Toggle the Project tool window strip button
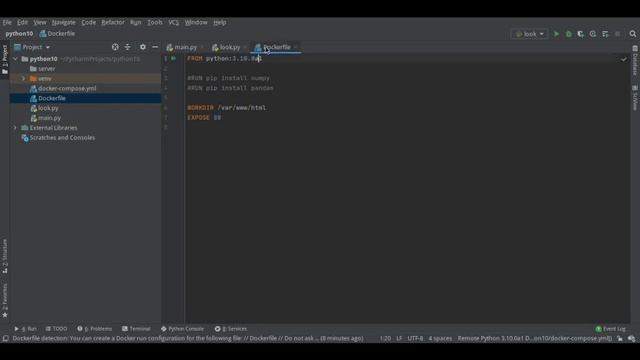 pos(5,60)
